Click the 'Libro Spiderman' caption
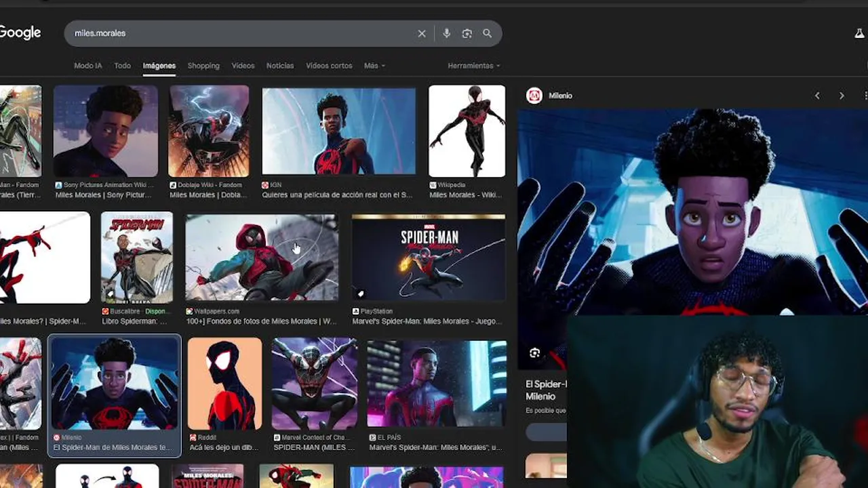This screenshot has height=488, width=868. point(135,321)
